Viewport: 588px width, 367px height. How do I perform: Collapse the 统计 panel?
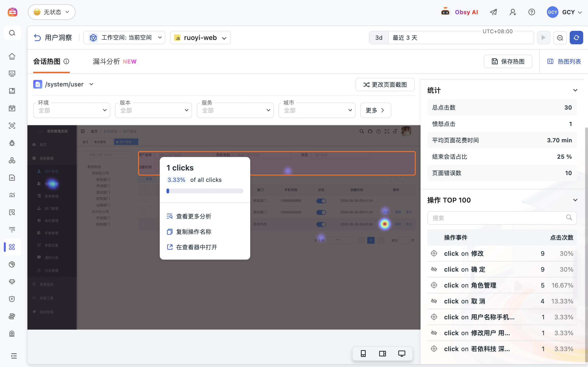click(x=575, y=90)
